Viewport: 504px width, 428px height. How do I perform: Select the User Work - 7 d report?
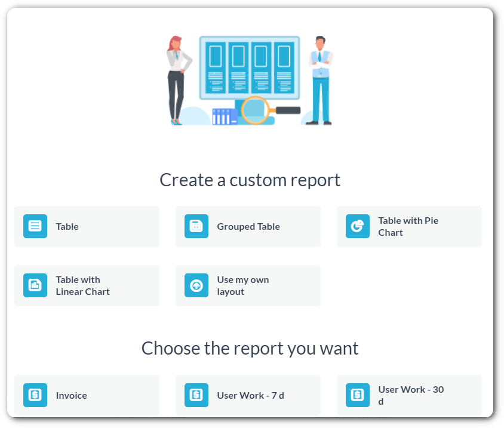click(x=248, y=395)
